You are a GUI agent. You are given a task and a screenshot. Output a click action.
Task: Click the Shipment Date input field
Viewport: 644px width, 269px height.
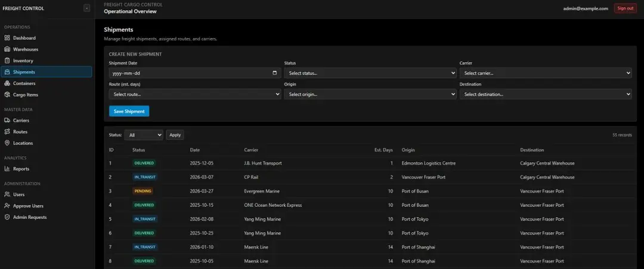(194, 73)
